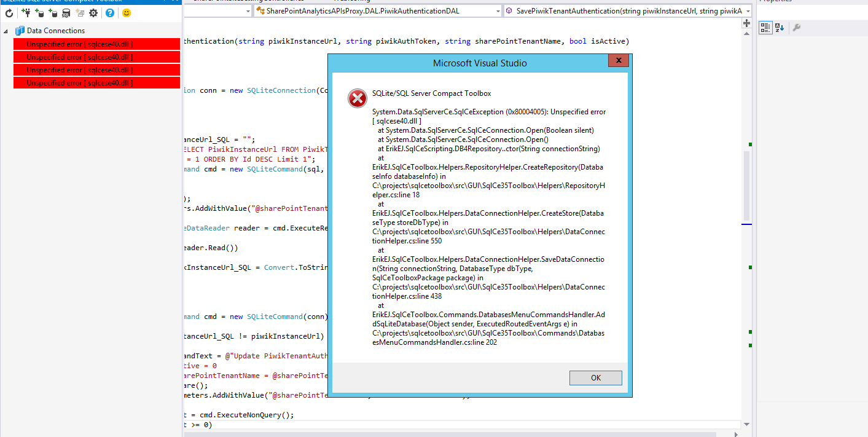Click the SQL script database icon
Viewport: 868px width, 437px height.
pyautogui.click(x=66, y=14)
